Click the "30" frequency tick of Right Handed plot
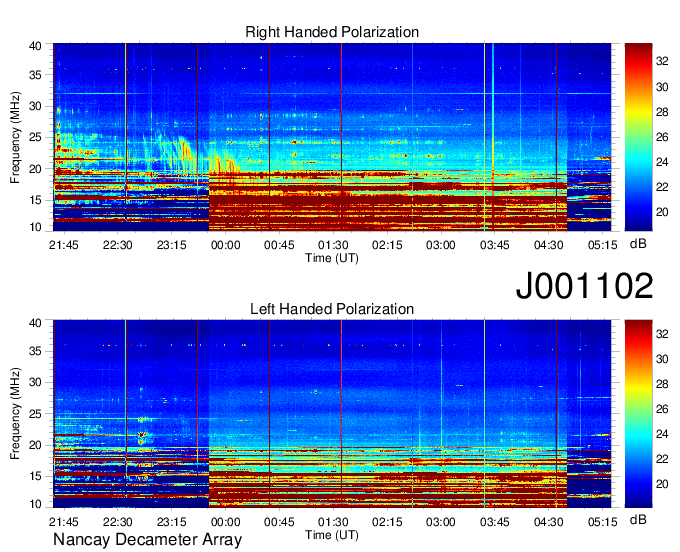The image size is (680, 552). click(x=36, y=106)
